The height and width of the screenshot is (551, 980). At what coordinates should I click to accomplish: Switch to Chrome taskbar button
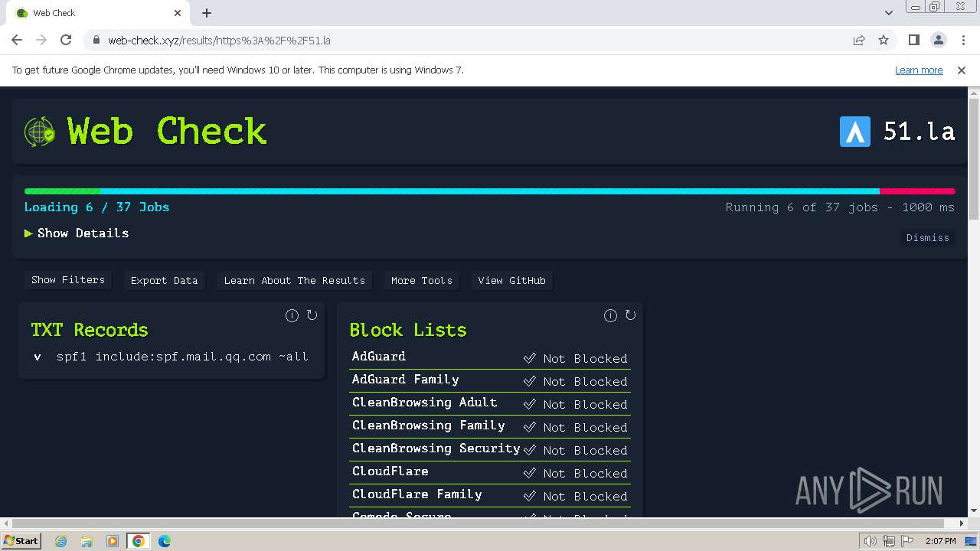[139, 541]
